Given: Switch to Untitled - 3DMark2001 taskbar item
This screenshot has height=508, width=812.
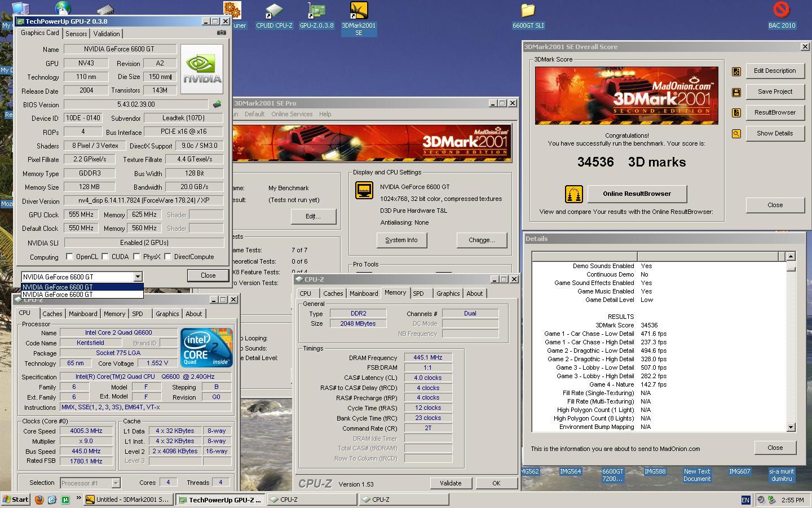Looking at the screenshot, I should pyautogui.click(x=129, y=500).
